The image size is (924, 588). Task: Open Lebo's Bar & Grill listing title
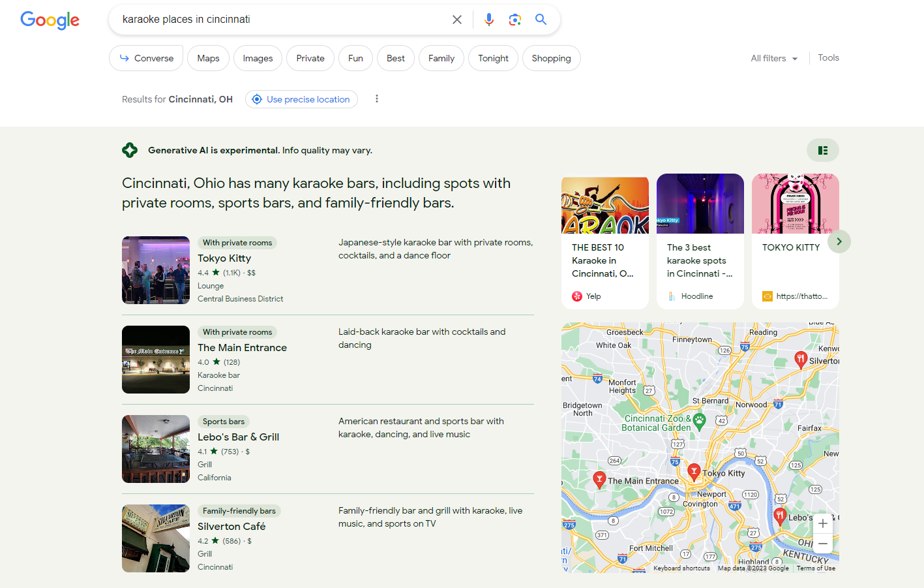click(239, 437)
